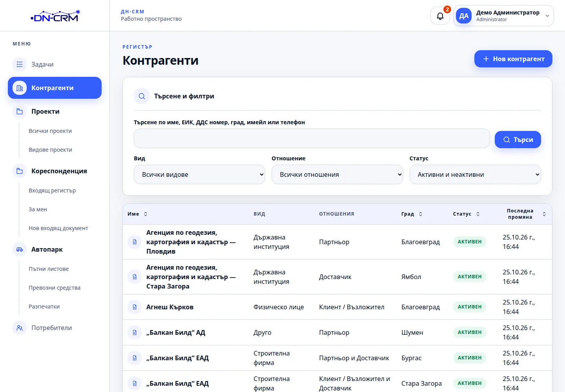Viewport: 565px width, 392px height.
Task: Expand the Демо Администратор user menu
Action: pos(503,16)
